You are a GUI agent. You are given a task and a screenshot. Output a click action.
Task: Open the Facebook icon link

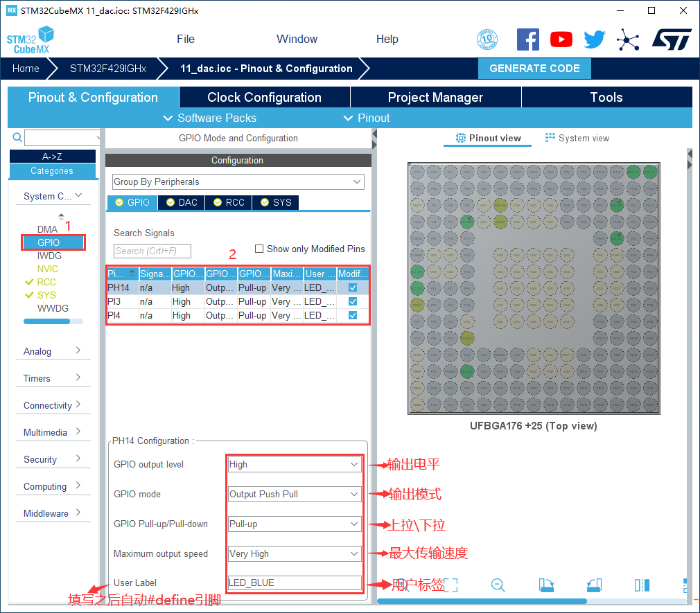(x=528, y=39)
